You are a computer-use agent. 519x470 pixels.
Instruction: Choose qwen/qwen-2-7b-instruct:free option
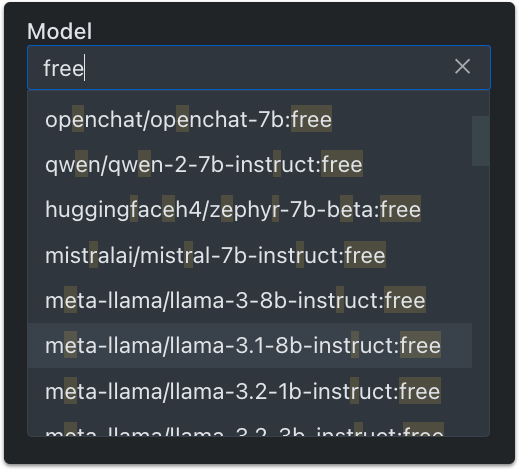[x=250, y=164]
